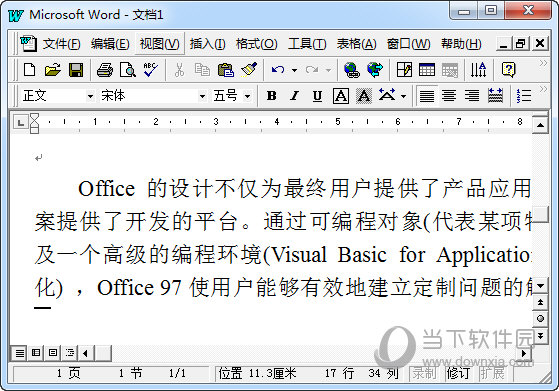
Task: Paste from clipboard icon
Action: [x=226, y=70]
